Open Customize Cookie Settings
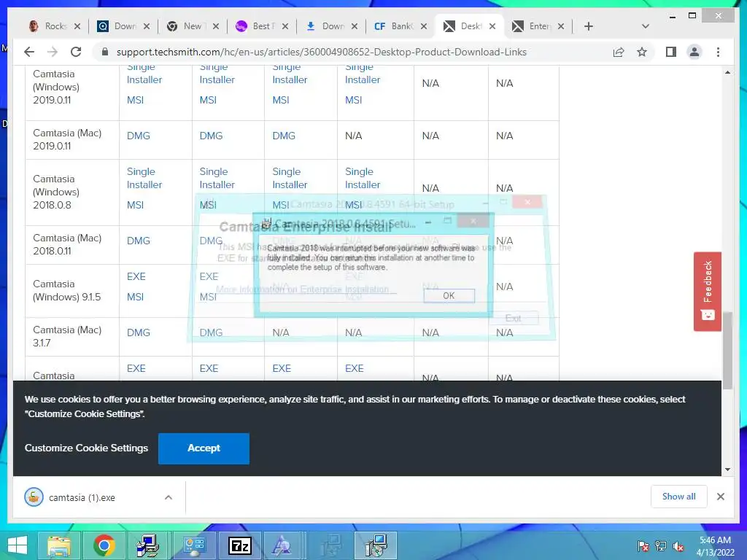Image resolution: width=747 pixels, height=560 pixels. point(86,448)
